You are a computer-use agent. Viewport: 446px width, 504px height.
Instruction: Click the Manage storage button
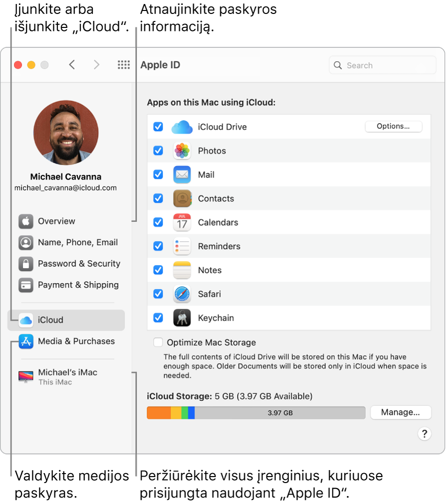tap(401, 412)
